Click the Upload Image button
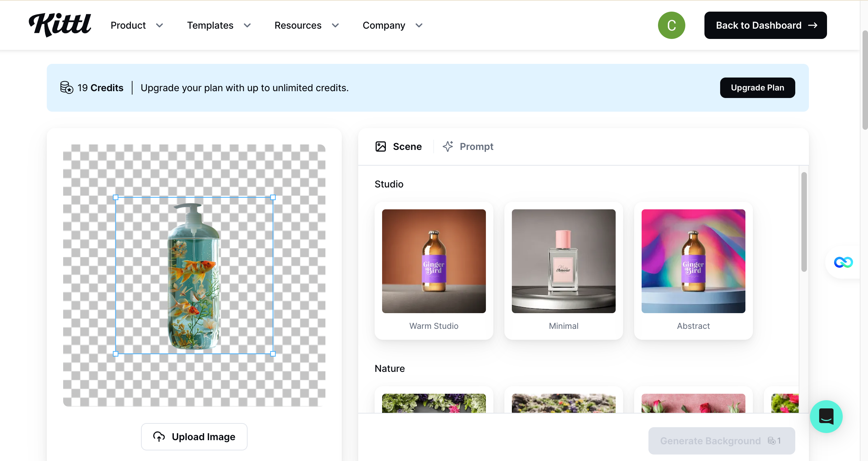 coord(194,437)
